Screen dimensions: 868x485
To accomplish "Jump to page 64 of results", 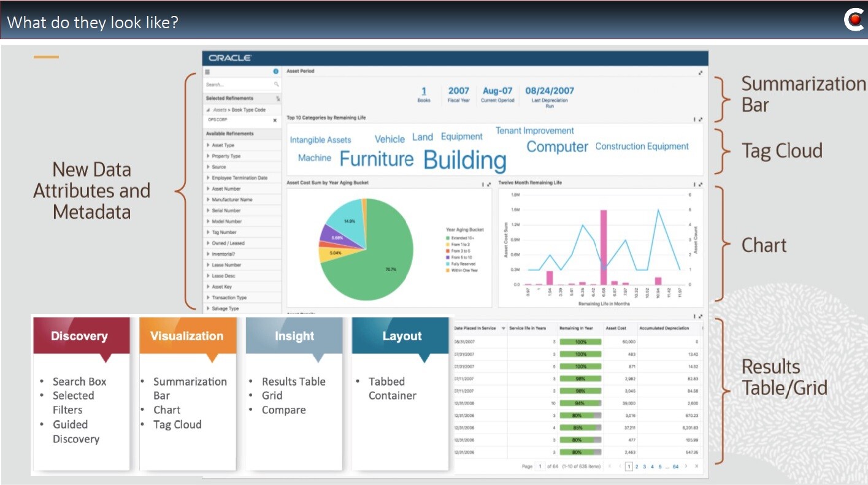I will 675,467.
